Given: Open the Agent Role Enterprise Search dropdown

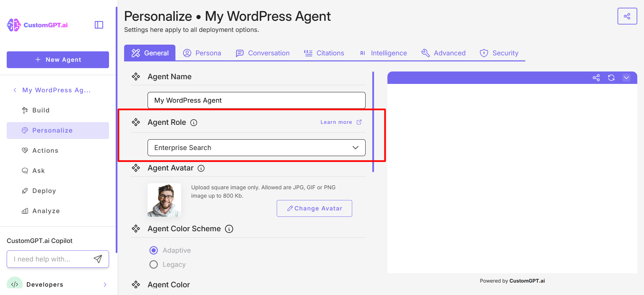Looking at the screenshot, I should pyautogui.click(x=257, y=148).
